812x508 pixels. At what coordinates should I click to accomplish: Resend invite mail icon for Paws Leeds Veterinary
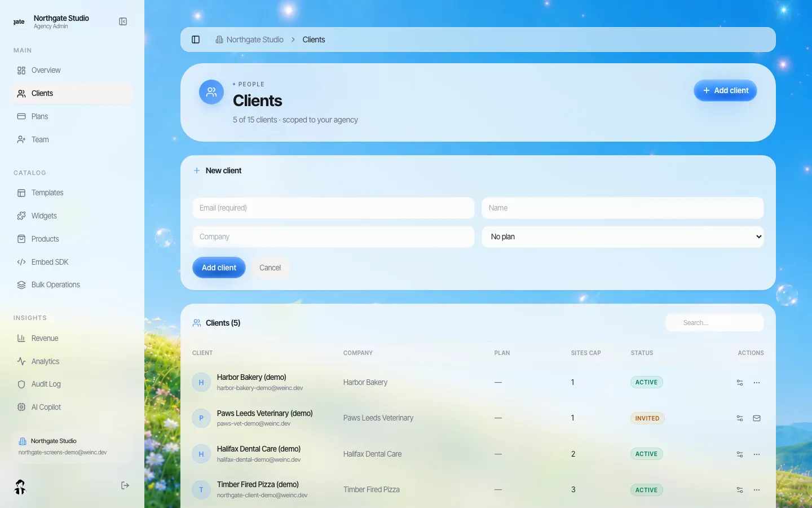[757, 418]
